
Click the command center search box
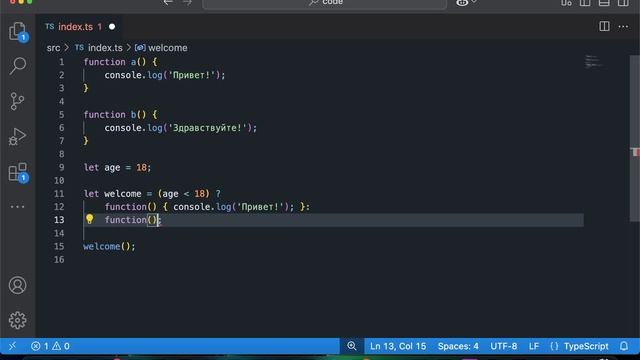(324, 3)
